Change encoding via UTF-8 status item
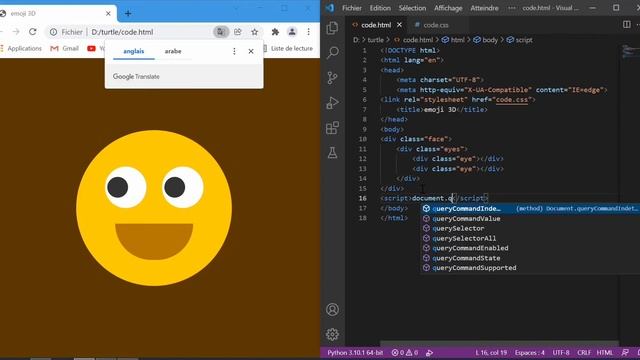 [x=561, y=353]
